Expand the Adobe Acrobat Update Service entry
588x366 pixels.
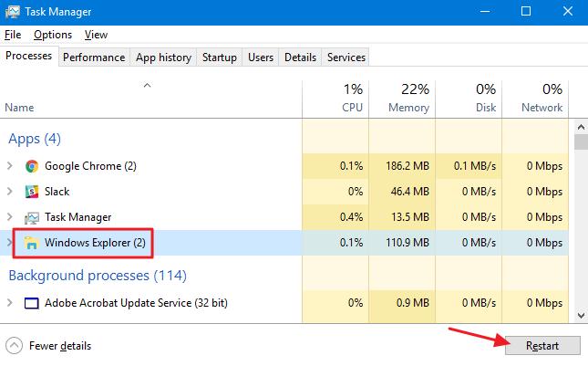[x=10, y=303]
